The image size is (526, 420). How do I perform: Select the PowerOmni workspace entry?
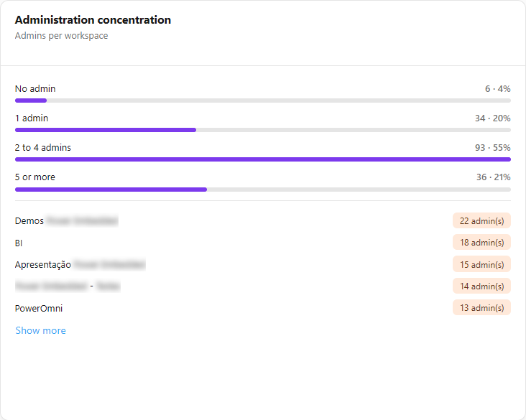pyautogui.click(x=39, y=309)
